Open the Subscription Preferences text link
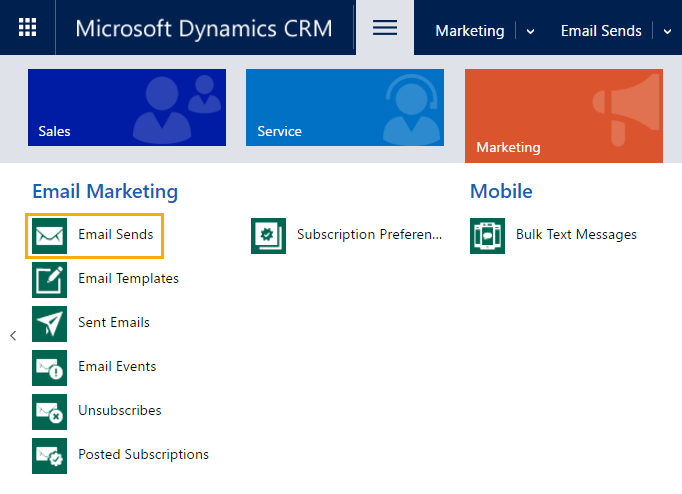This screenshot has width=682, height=494. tap(369, 235)
